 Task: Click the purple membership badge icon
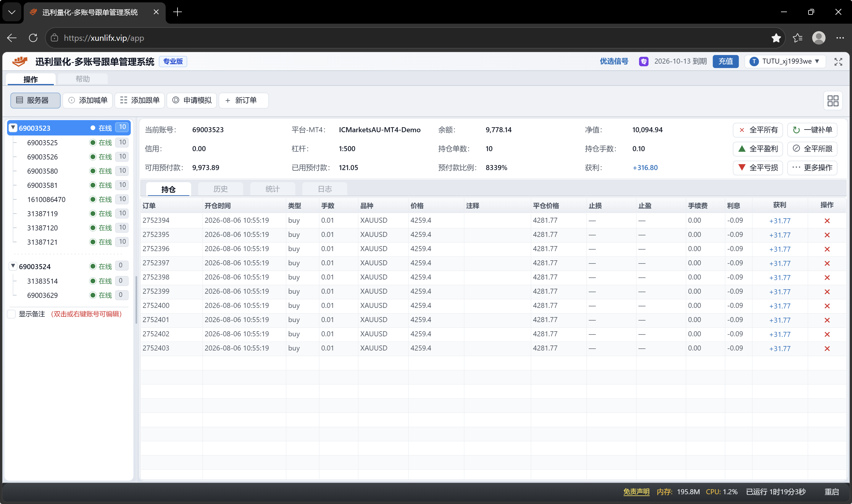tap(643, 62)
